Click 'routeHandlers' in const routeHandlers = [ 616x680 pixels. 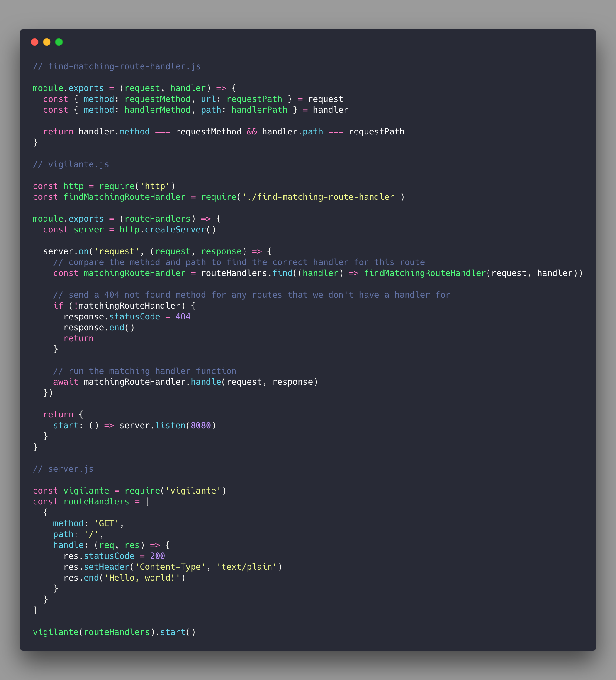point(96,502)
